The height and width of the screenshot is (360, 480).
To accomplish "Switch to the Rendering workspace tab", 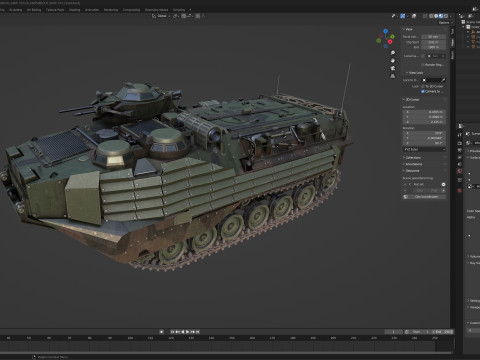I will point(111,10).
